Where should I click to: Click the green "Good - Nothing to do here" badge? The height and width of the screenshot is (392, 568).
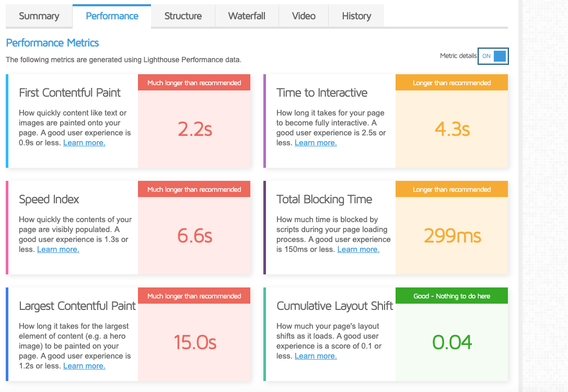point(452,296)
